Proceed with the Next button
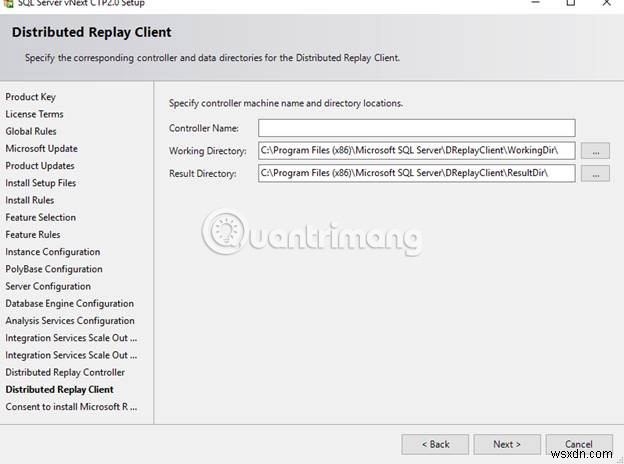This screenshot has height=464, width=624. (507, 444)
